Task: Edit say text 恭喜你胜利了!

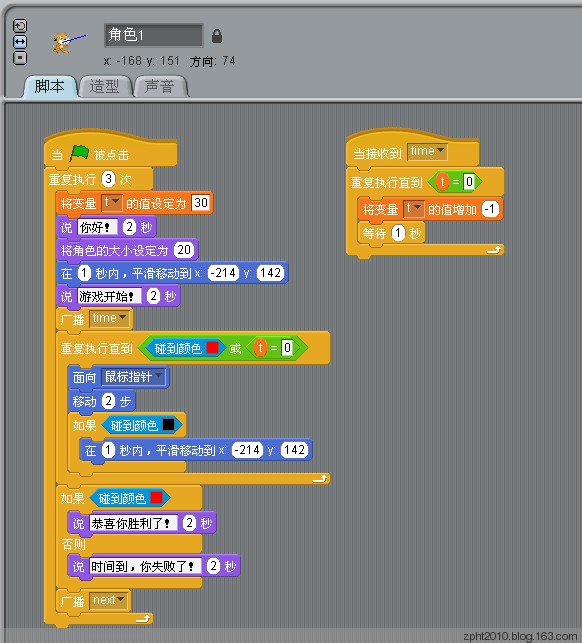Action: pos(133,523)
